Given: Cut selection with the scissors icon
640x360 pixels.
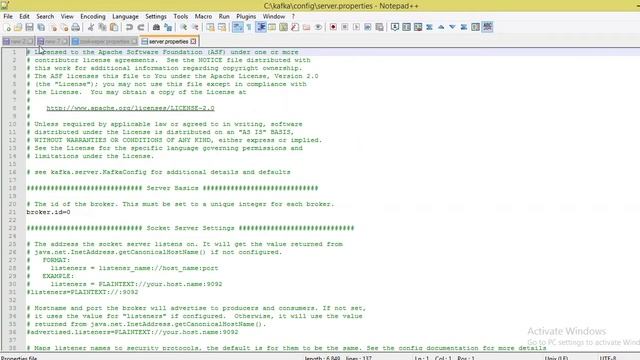Looking at the screenshot, I should pos(91,27).
